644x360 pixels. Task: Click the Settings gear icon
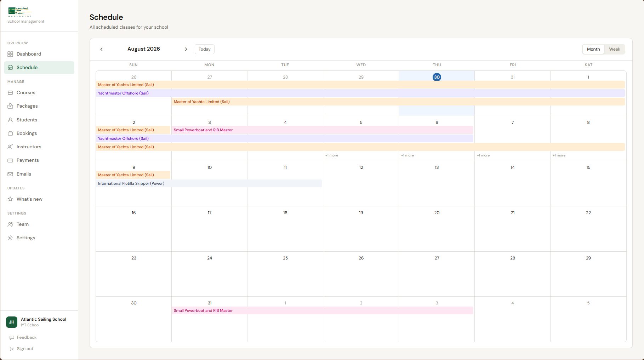(x=10, y=238)
